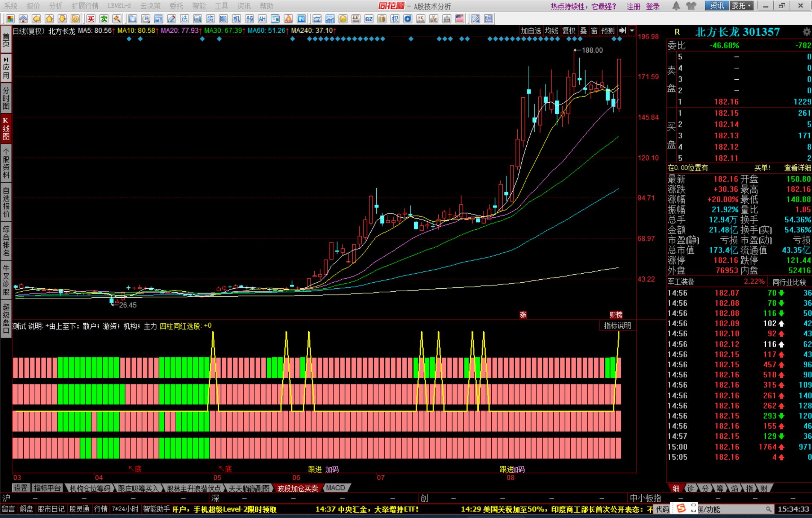Click the notification bell icon
This screenshot has width=812, height=518.
(x=676, y=6)
